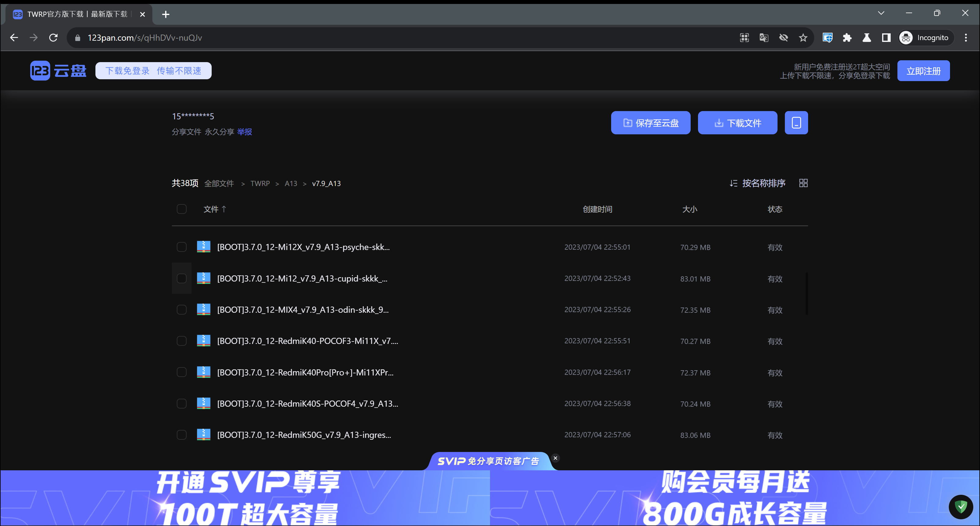Viewport: 980px width, 526px height.
Task: Click the file list vertical scrollbar
Action: point(807,293)
